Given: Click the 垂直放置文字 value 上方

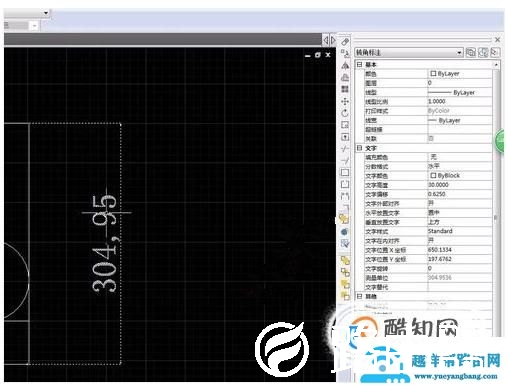Looking at the screenshot, I should [x=434, y=222].
